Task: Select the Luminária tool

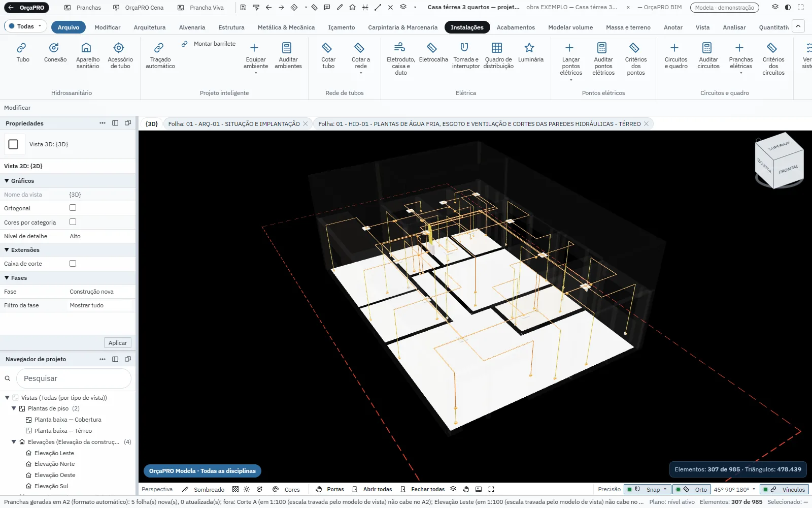Action: pyautogui.click(x=530, y=53)
